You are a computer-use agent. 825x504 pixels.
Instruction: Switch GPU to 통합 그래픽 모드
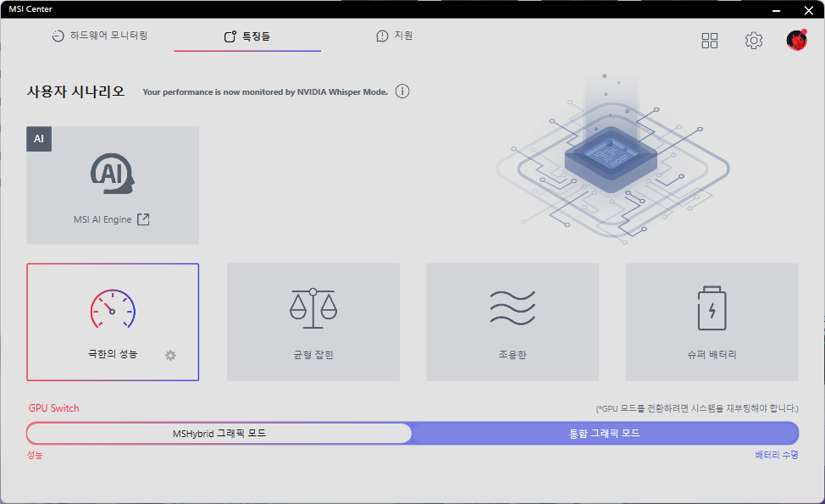(605, 434)
